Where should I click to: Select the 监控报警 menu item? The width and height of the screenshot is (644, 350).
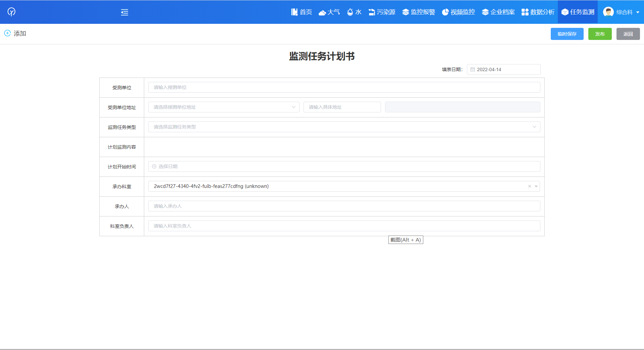click(419, 12)
